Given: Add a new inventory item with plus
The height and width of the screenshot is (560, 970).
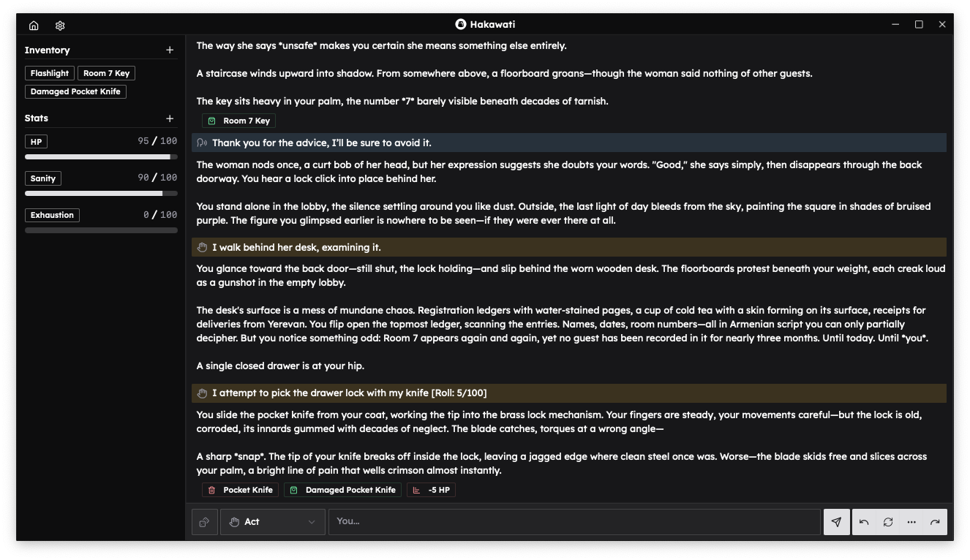Looking at the screenshot, I should [x=170, y=50].
